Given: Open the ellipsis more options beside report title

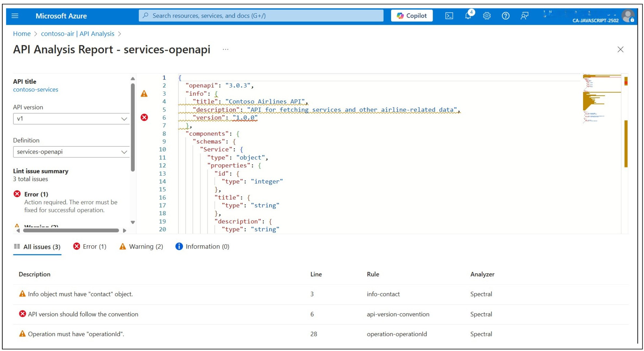Looking at the screenshot, I should click(x=225, y=49).
